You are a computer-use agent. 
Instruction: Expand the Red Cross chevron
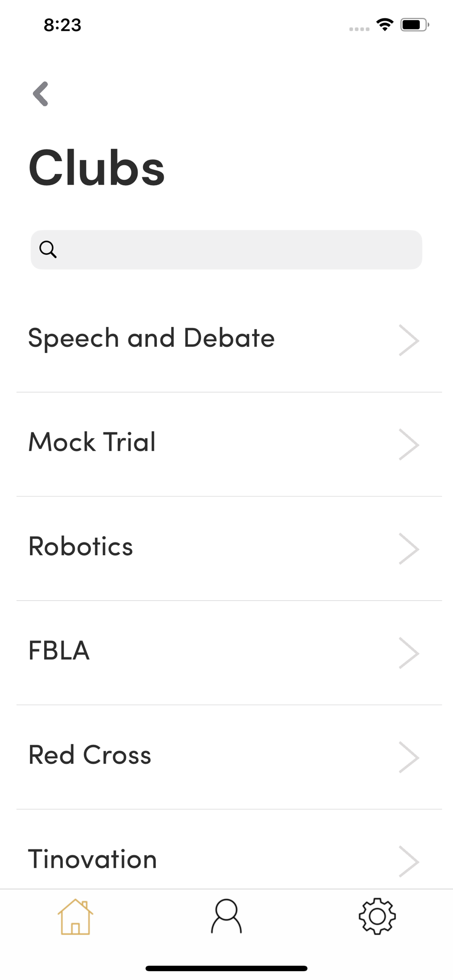(408, 758)
